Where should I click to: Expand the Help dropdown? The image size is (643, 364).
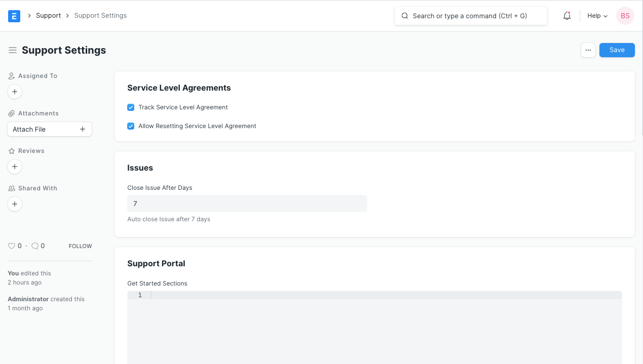click(597, 16)
